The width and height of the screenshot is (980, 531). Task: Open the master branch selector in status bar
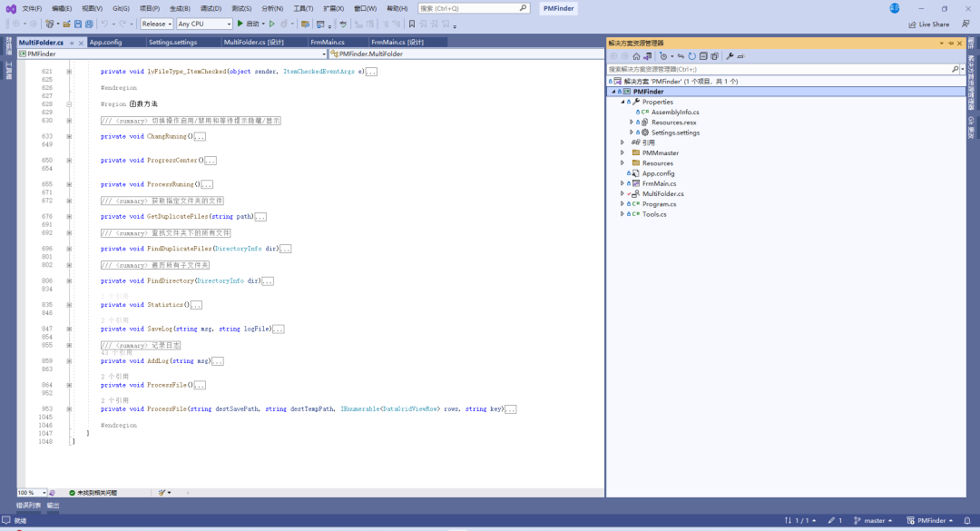pos(873,520)
